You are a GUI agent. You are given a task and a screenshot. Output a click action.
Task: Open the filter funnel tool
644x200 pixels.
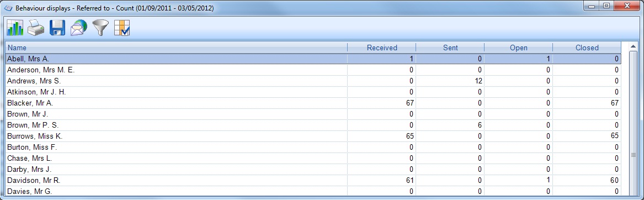[x=100, y=28]
